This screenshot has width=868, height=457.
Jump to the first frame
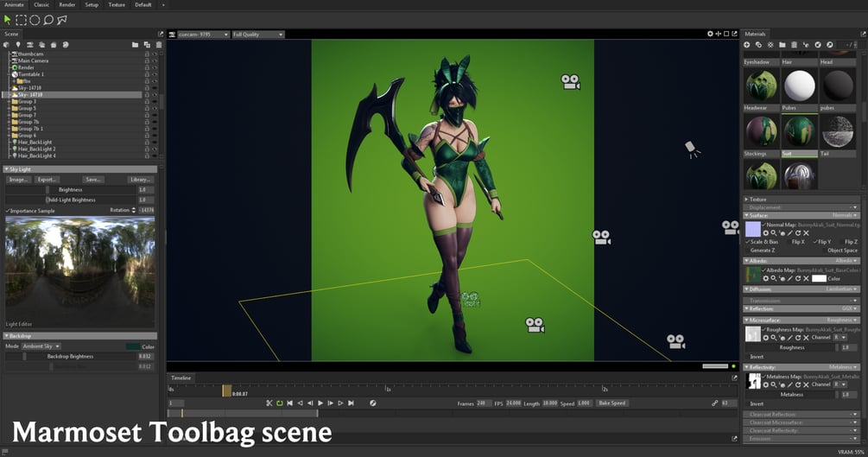[289, 403]
